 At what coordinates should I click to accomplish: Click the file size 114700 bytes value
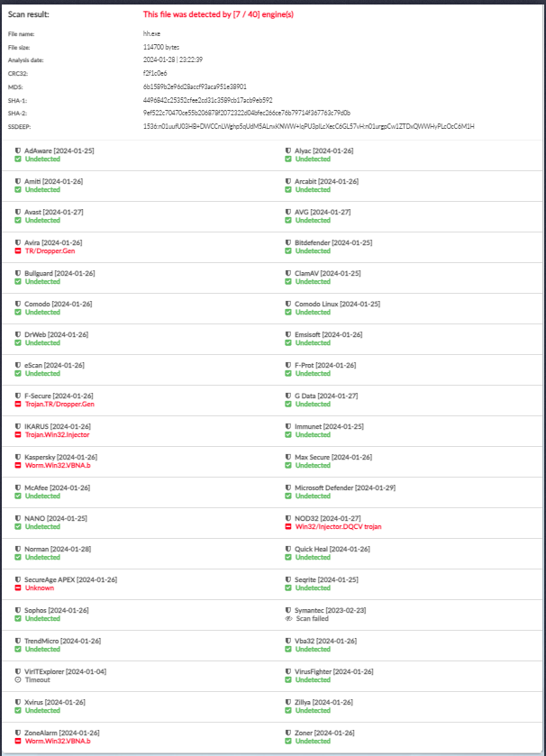point(161,47)
